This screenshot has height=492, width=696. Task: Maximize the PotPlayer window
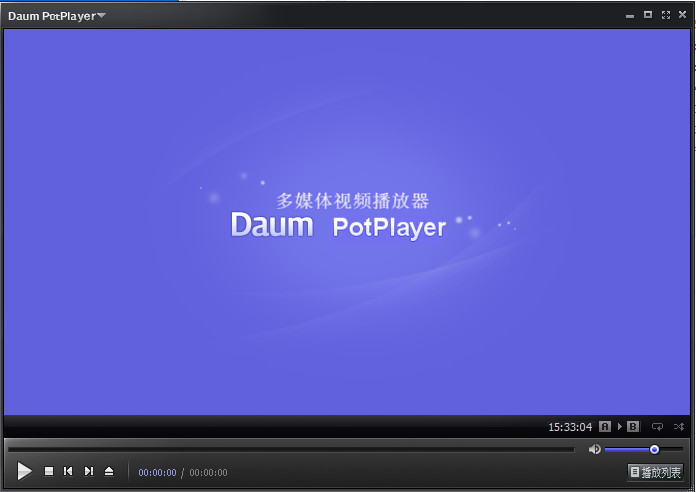(648, 15)
